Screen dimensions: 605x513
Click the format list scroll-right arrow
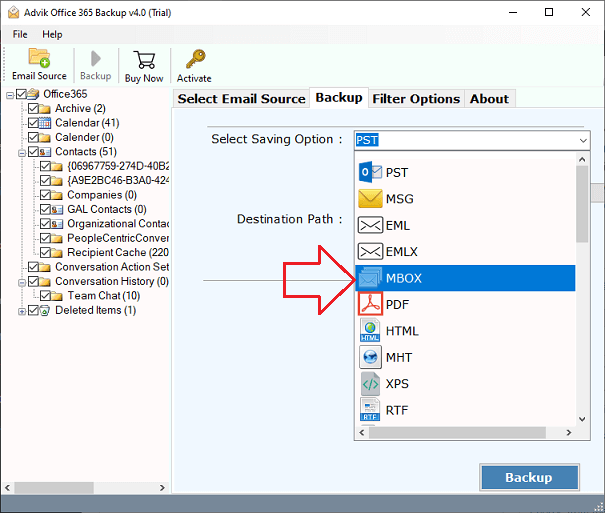point(569,433)
